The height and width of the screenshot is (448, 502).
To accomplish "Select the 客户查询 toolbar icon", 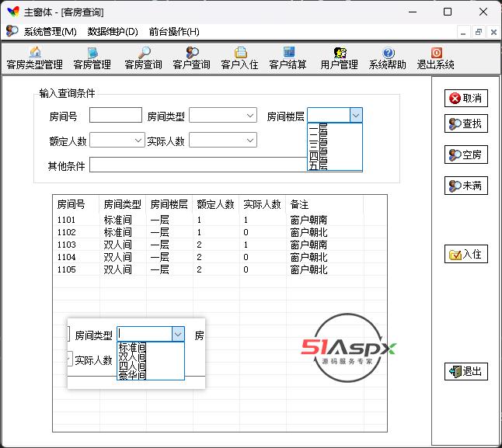I will [191, 58].
